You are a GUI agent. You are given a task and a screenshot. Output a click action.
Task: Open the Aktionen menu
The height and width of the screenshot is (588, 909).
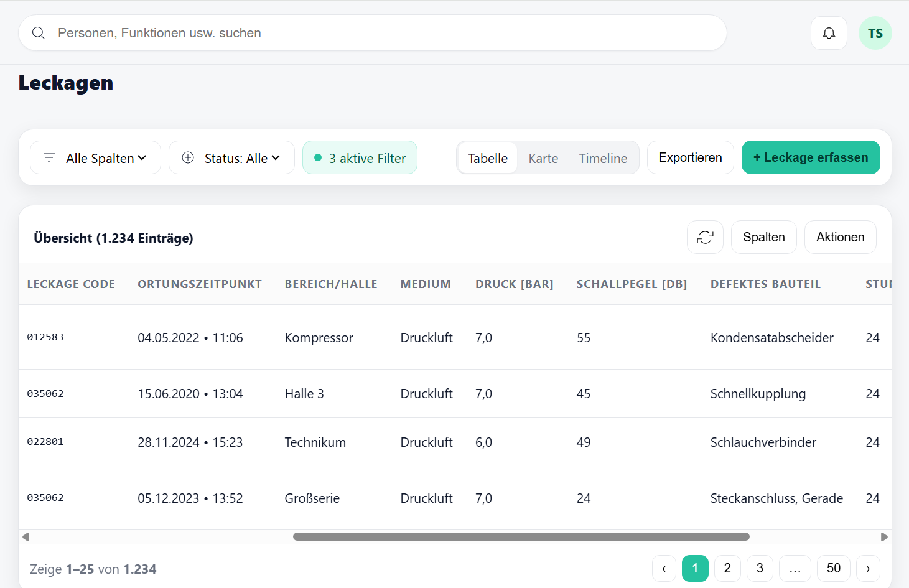[x=840, y=237]
